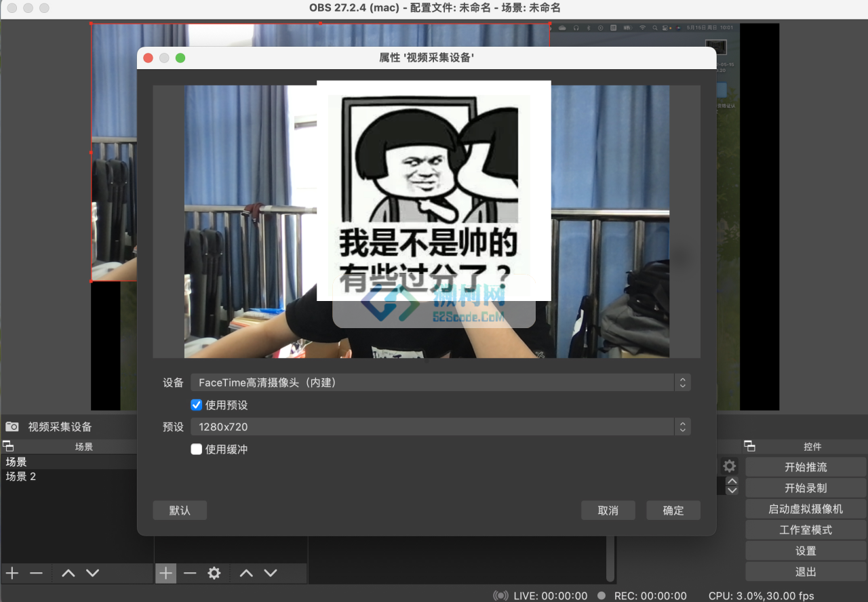Add a new scene with the plus icon
The height and width of the screenshot is (602, 868).
tap(12, 573)
